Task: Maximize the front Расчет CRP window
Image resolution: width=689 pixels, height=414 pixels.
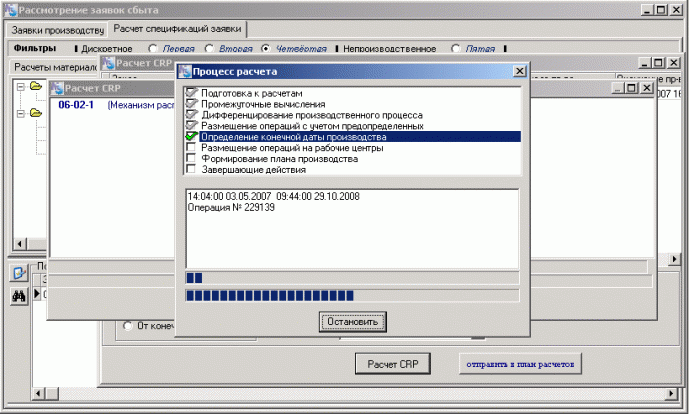Action: (631, 88)
